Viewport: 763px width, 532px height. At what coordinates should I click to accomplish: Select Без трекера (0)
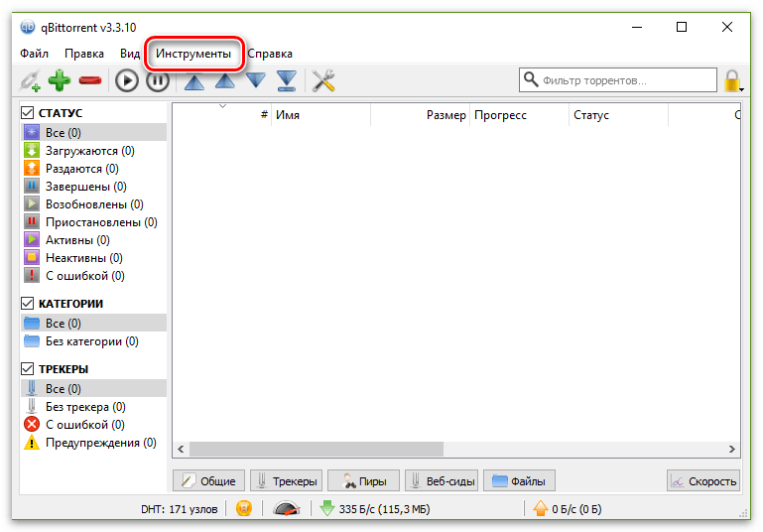(94, 406)
